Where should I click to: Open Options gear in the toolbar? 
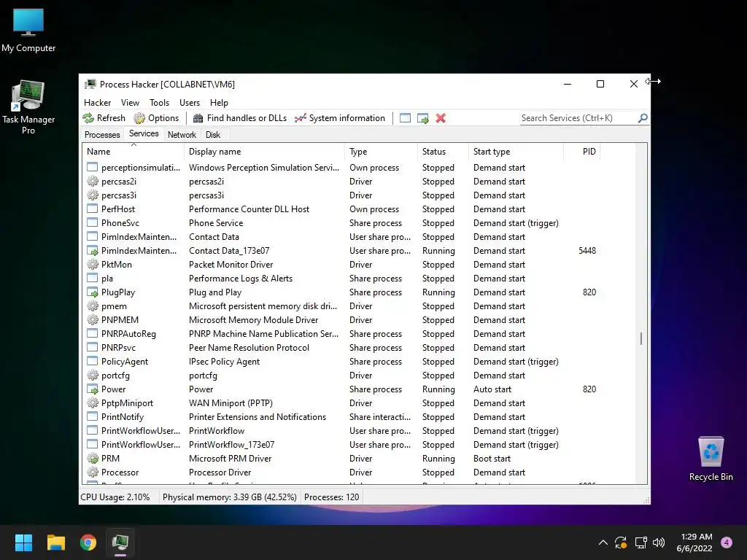(139, 118)
